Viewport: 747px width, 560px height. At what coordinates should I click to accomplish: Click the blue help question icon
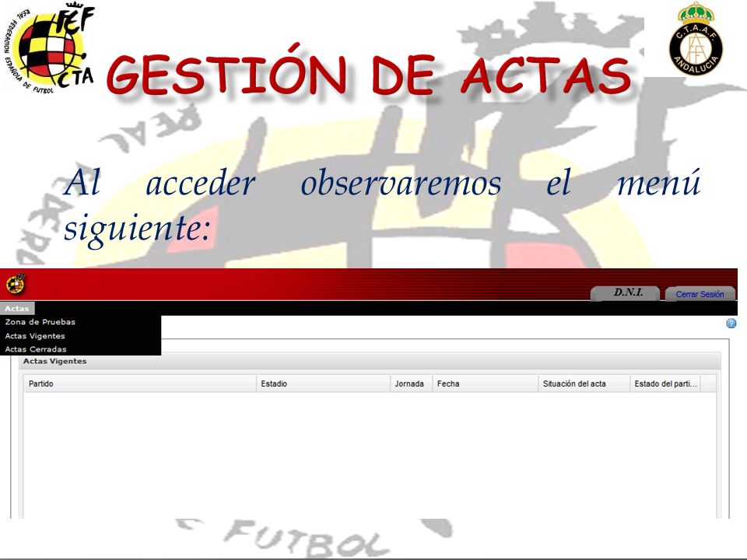tap(731, 324)
